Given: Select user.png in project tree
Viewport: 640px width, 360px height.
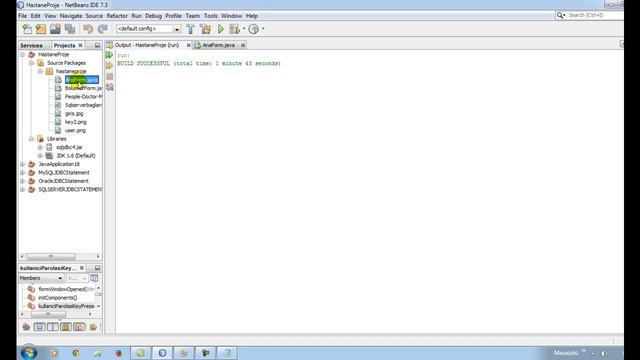Looking at the screenshot, I should pos(75,131).
